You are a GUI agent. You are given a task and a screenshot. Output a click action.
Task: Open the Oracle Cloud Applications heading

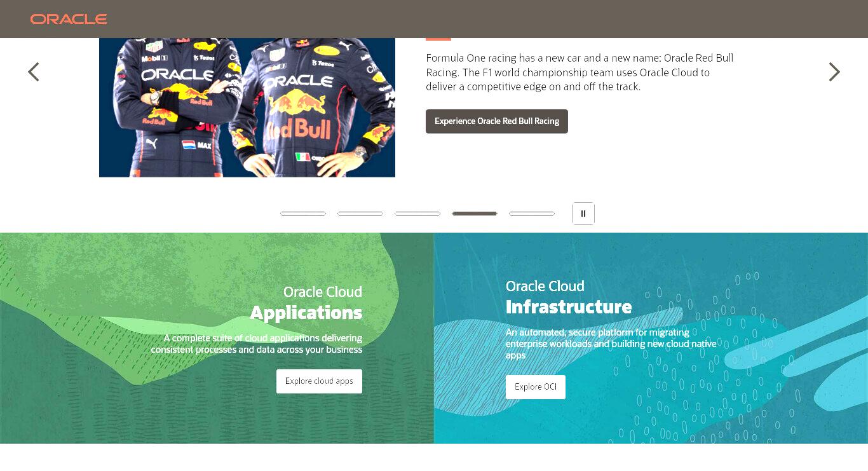[306, 303]
